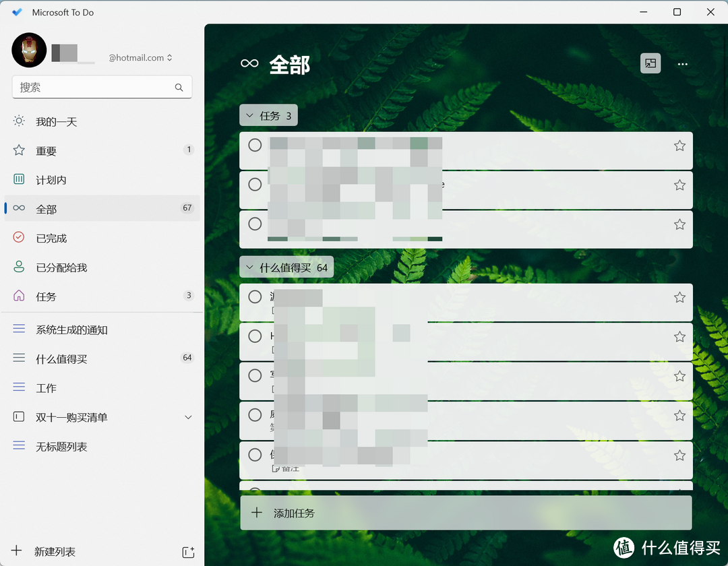Click the infinity icon beside 全部 in sidebar
Image resolution: width=728 pixels, height=566 pixels.
(19, 208)
